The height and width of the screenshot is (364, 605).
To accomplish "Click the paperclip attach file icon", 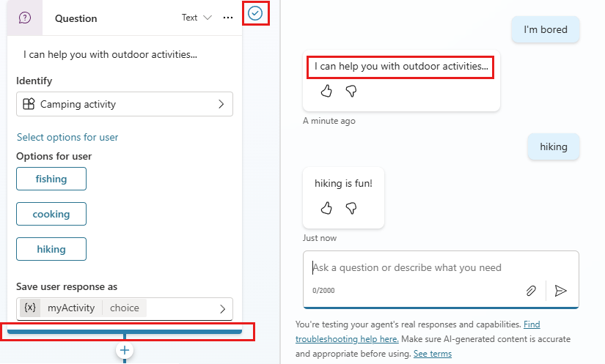I will click(x=531, y=291).
